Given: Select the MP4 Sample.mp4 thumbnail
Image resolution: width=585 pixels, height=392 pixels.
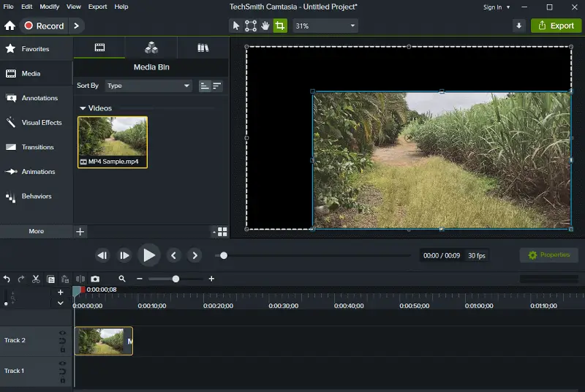Looking at the screenshot, I should (x=113, y=142).
